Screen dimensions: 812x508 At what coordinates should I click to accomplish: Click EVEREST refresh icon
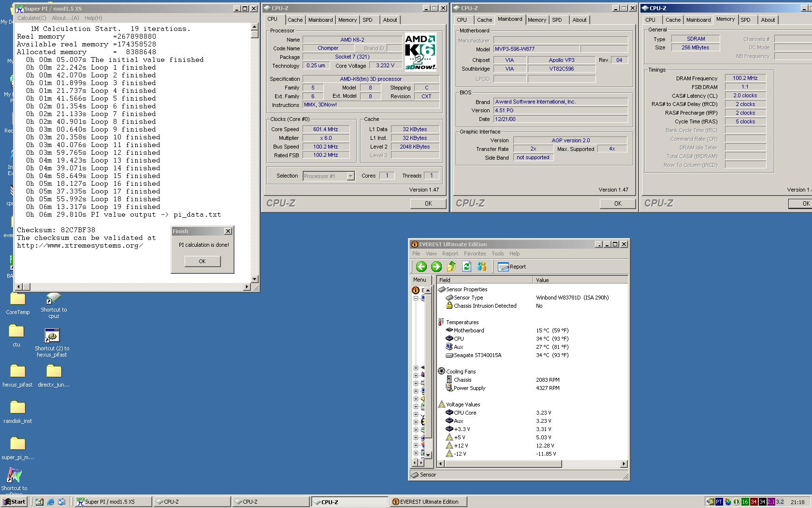click(x=466, y=267)
